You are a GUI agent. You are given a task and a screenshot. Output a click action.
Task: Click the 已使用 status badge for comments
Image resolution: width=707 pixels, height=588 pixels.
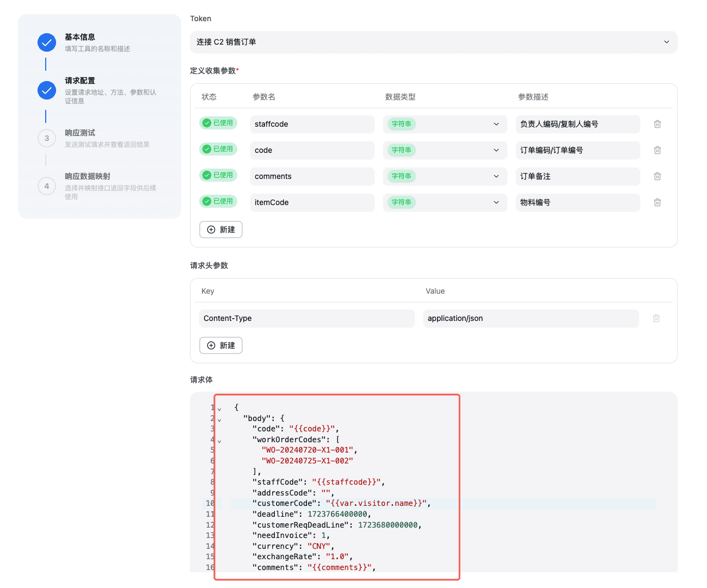(x=218, y=175)
